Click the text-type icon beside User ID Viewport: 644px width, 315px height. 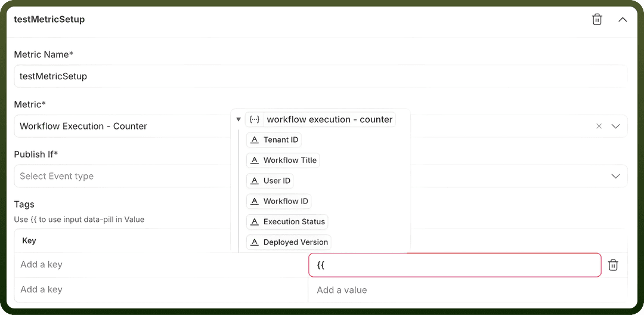pyautogui.click(x=255, y=181)
